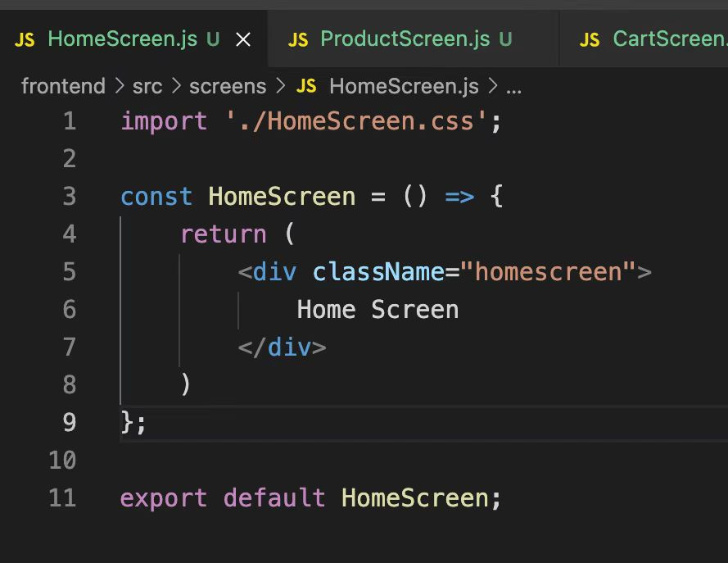Select the frontend breadcrumb
The height and width of the screenshot is (563, 728).
point(63,86)
